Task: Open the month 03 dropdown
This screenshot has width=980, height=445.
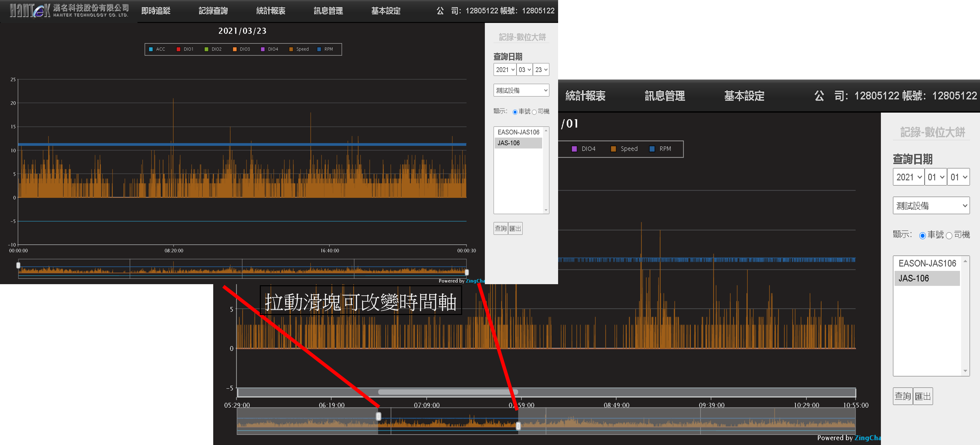Action: [524, 70]
